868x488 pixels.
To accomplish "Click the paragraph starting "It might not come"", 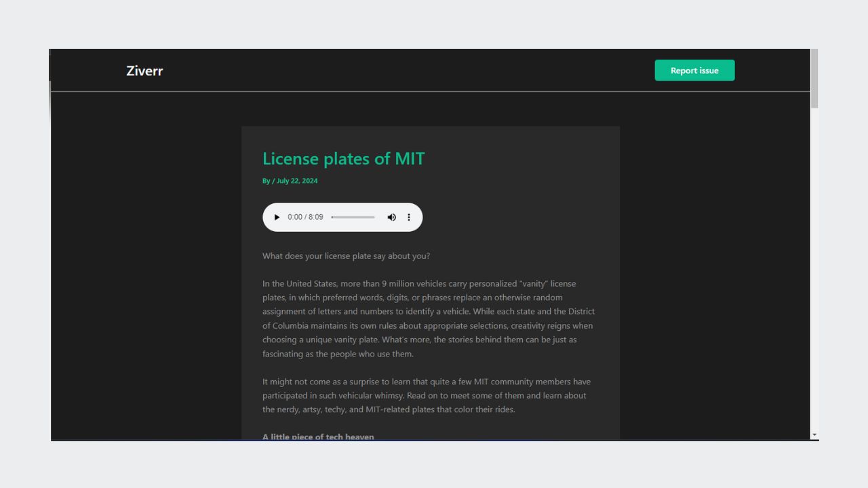I will tap(426, 396).
